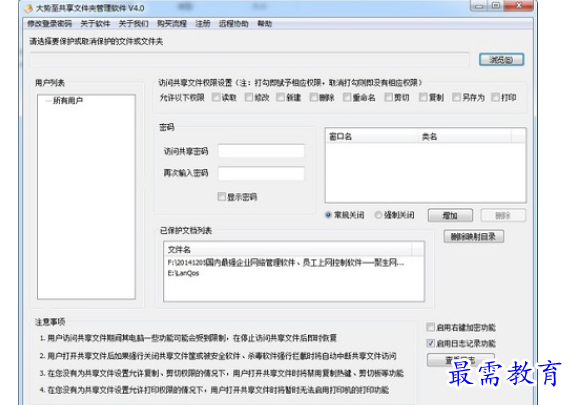Enable the 重命名 permission checkbox

click(347, 97)
